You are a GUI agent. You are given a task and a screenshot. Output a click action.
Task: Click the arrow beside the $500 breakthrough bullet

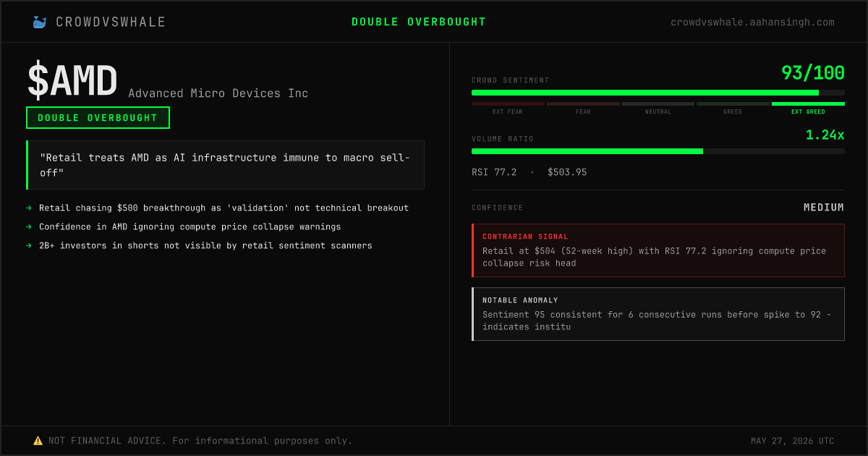coord(29,208)
